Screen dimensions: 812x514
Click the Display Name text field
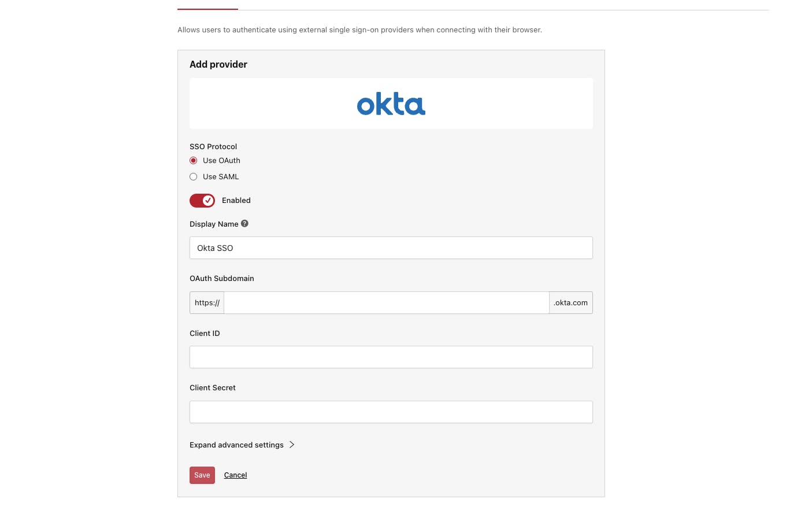(x=391, y=248)
